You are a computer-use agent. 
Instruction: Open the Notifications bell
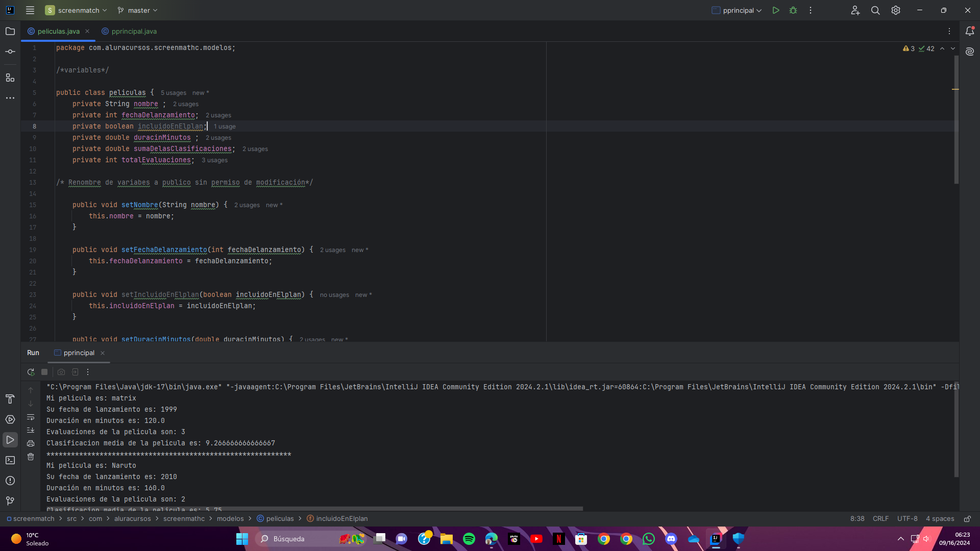click(970, 31)
